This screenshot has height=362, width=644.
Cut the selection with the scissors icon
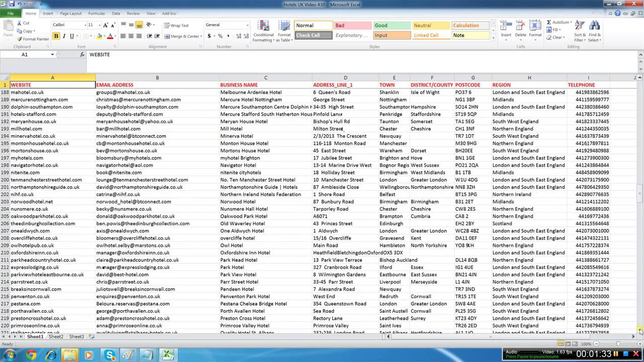pos(19,23)
